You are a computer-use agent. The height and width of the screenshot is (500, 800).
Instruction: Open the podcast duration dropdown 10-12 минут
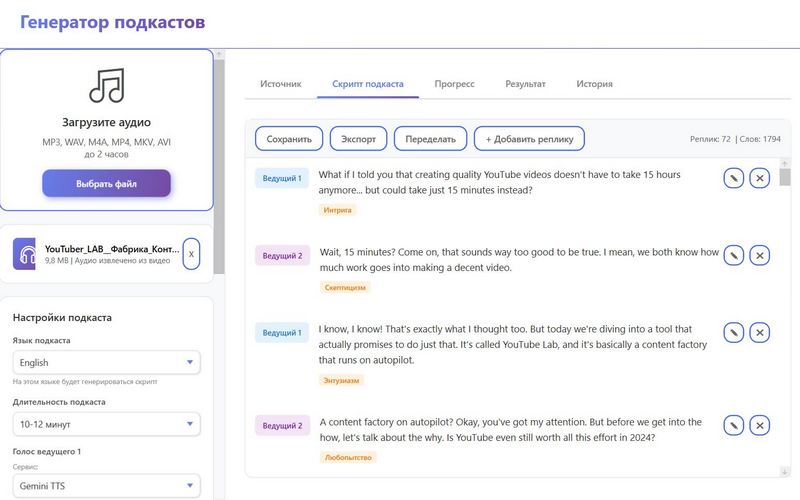[x=107, y=424]
